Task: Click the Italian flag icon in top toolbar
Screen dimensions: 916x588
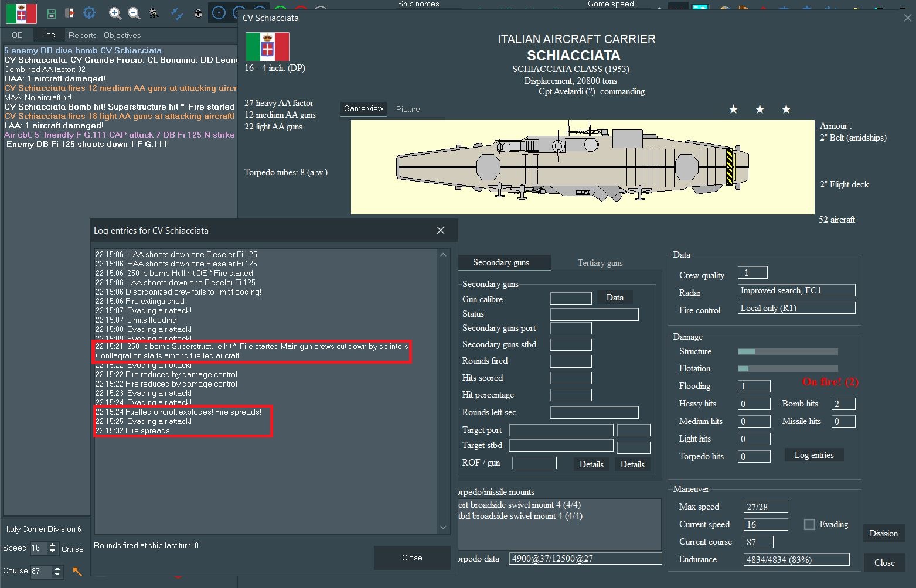Action: 21,13
